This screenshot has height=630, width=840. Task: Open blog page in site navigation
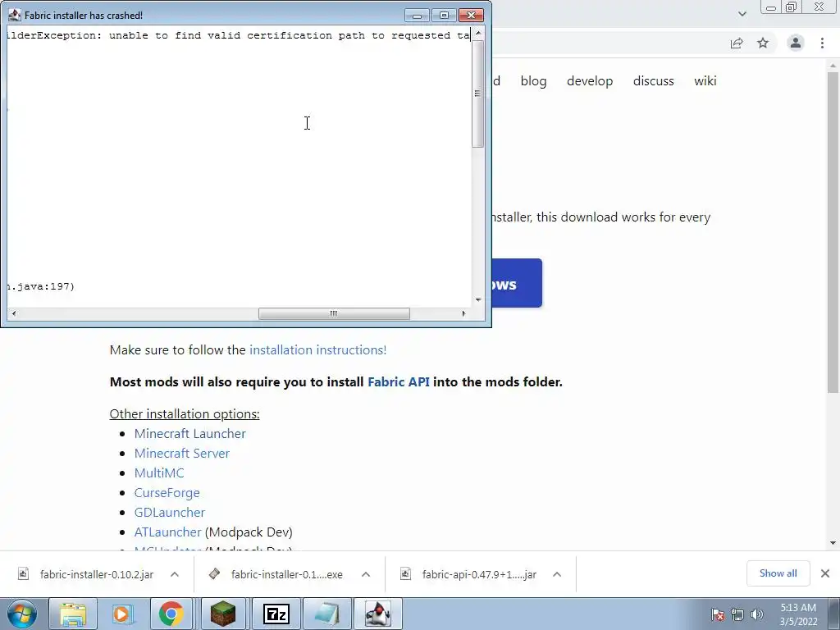point(533,81)
